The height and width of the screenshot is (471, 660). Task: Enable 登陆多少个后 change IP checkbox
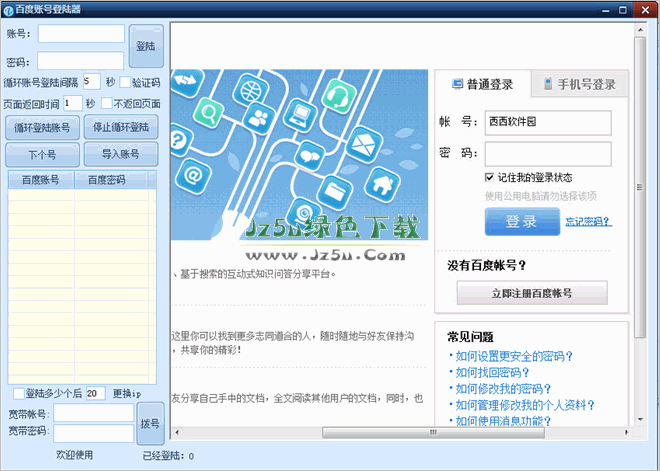[x=19, y=394]
